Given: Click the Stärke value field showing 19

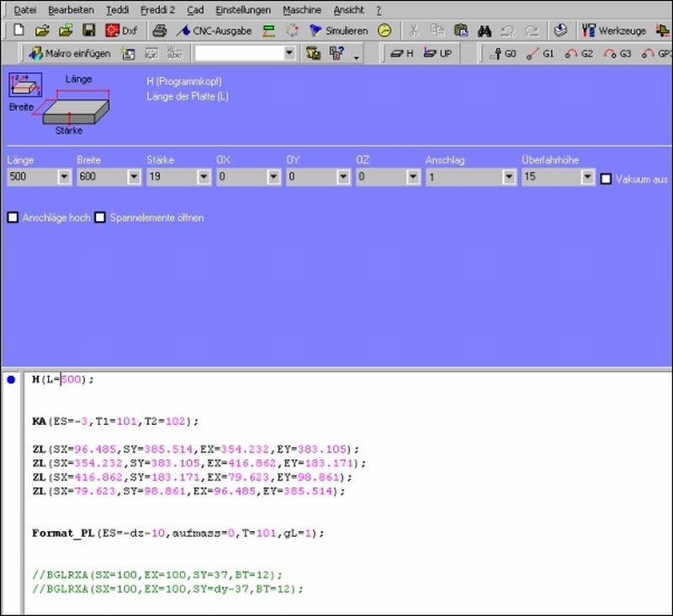Looking at the screenshot, I should [x=172, y=177].
